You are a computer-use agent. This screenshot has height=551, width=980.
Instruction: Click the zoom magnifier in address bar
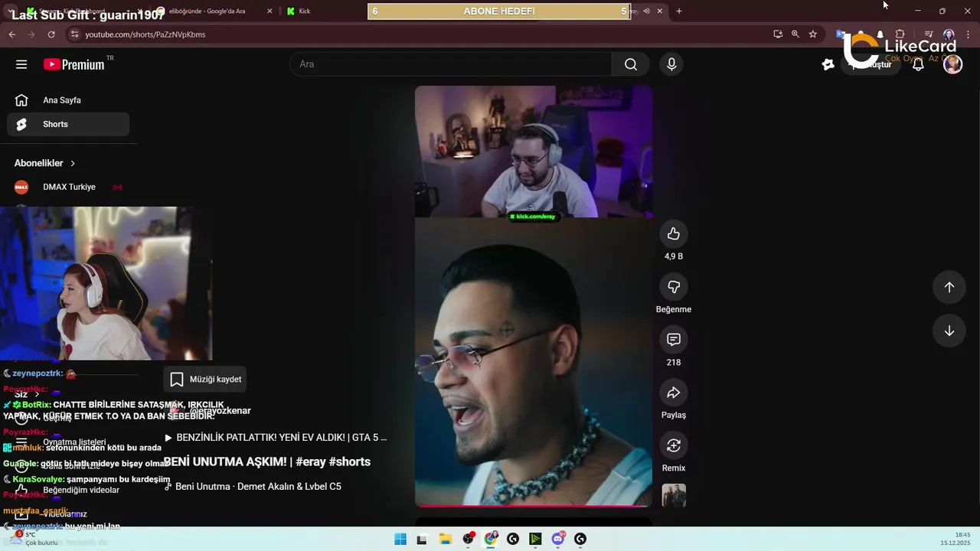point(795,34)
